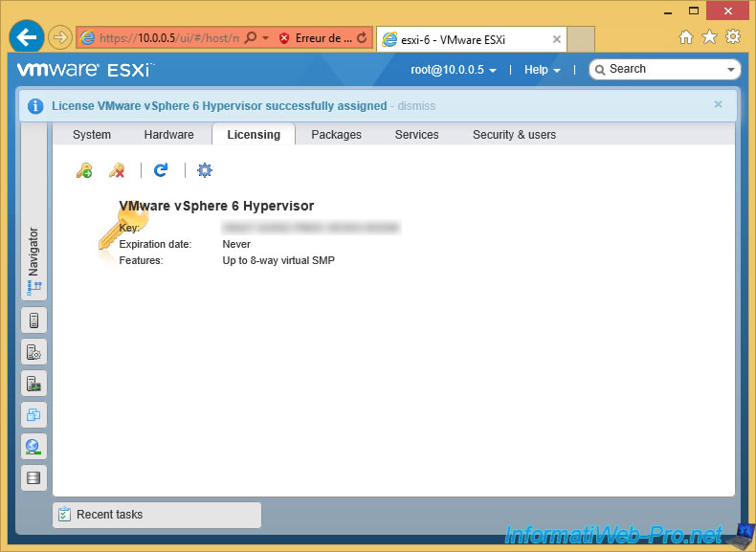Image resolution: width=756 pixels, height=552 pixels.
Task: Select the esxi-6 - VMware ESXi browser tab
Action: pyautogui.click(x=472, y=39)
